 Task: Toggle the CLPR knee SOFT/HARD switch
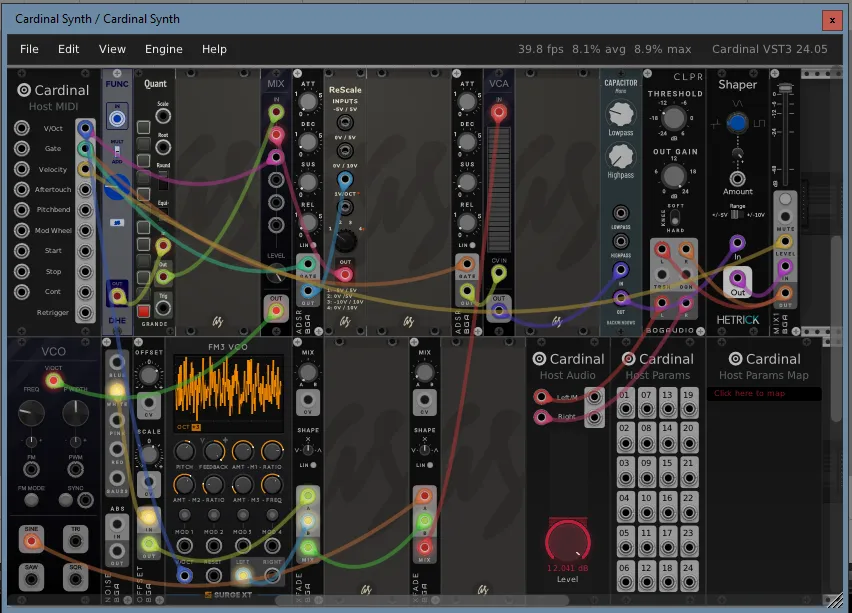pos(675,217)
